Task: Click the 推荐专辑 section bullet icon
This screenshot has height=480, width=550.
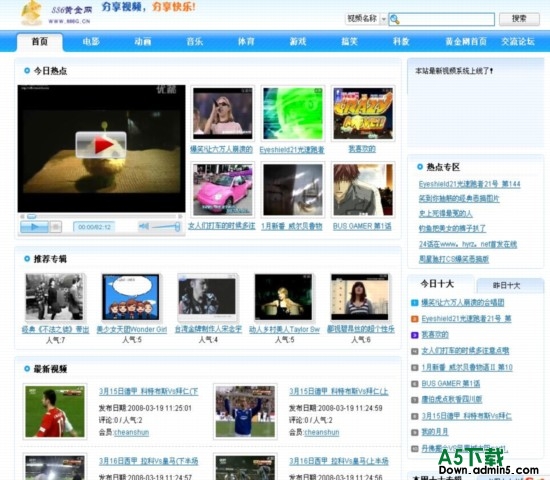Action: [x=27, y=259]
